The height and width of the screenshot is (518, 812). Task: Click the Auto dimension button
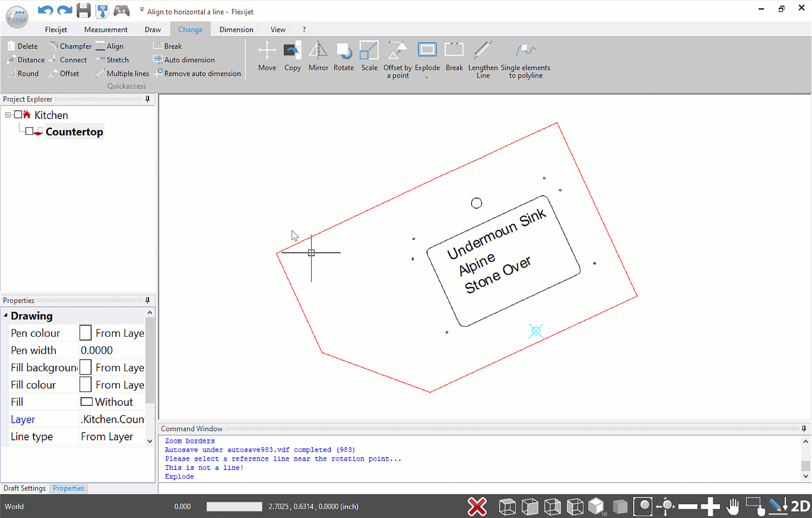click(x=184, y=60)
